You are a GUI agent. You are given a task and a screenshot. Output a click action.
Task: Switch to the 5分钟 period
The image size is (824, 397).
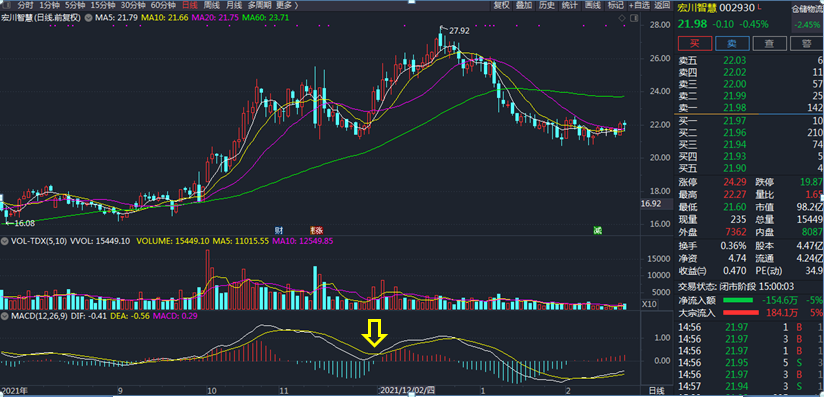pos(75,6)
